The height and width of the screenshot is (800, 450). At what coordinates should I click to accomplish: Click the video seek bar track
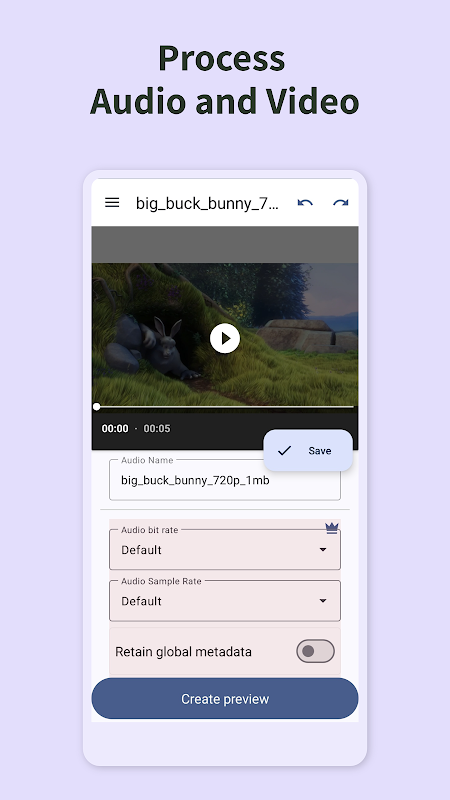pos(224,407)
